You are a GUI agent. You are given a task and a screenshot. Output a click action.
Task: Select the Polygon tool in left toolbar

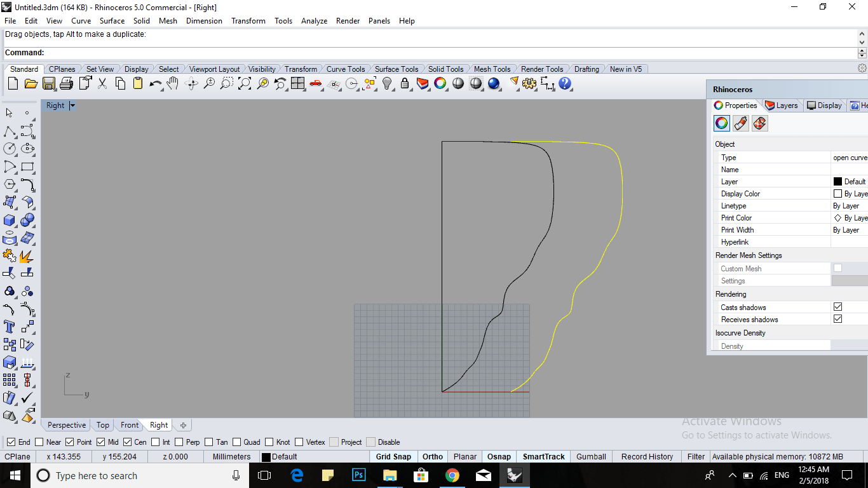pos(10,184)
